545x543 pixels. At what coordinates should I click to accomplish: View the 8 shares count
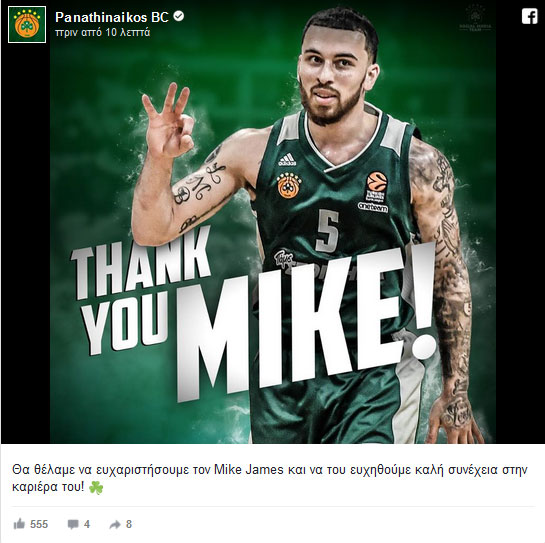129,524
